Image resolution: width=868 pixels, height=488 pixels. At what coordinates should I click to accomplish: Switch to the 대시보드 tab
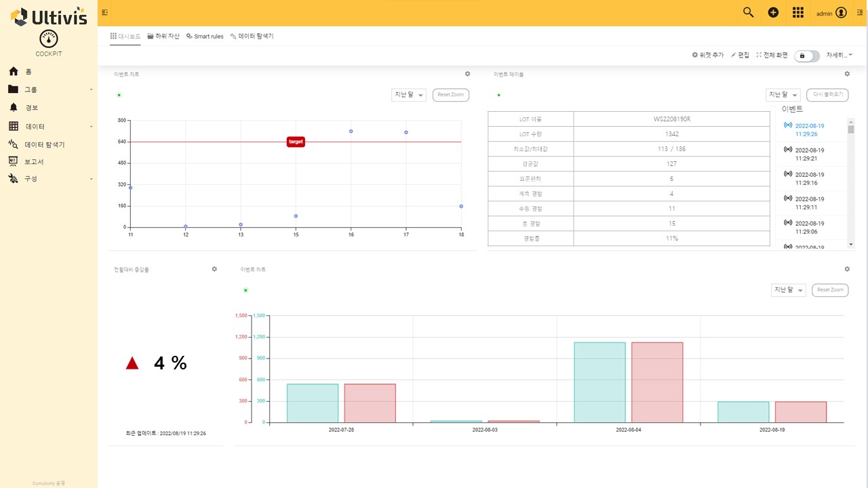point(125,36)
